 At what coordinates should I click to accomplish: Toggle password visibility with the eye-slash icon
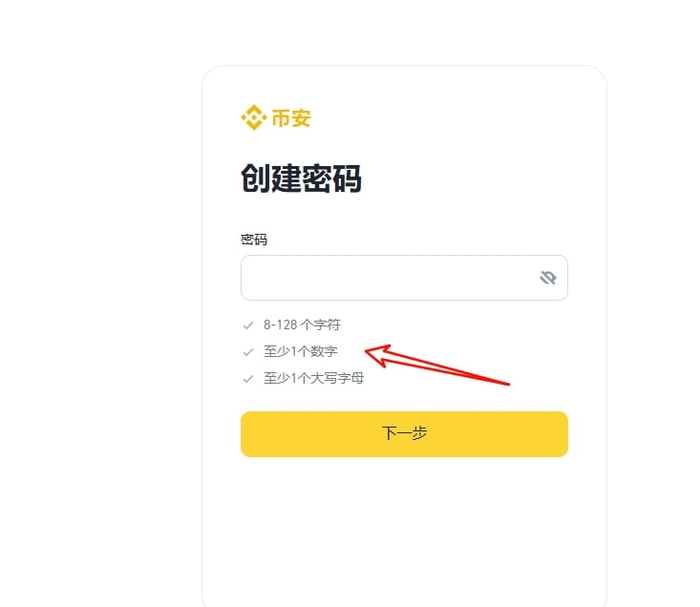547,278
